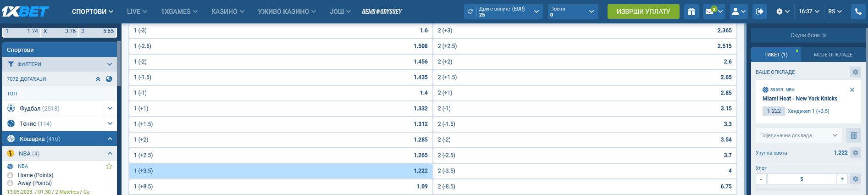Add NBA event to favorites star
The image size is (868, 195).
[109, 166]
